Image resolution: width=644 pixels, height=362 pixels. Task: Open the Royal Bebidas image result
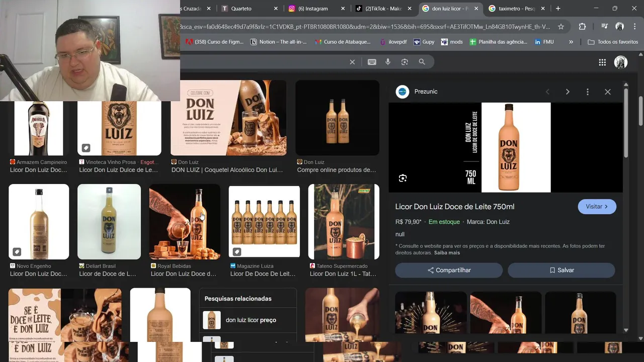185,222
